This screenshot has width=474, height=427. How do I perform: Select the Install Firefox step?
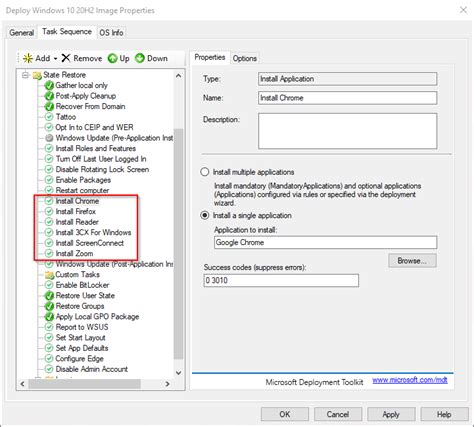point(76,211)
